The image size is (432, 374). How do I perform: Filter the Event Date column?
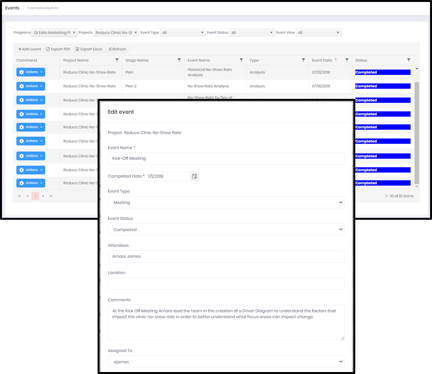[x=347, y=60]
